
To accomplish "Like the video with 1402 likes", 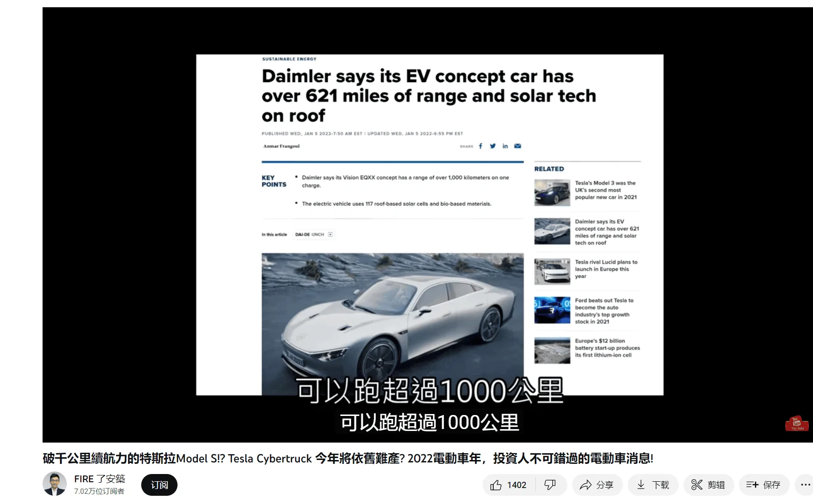I will click(508, 485).
